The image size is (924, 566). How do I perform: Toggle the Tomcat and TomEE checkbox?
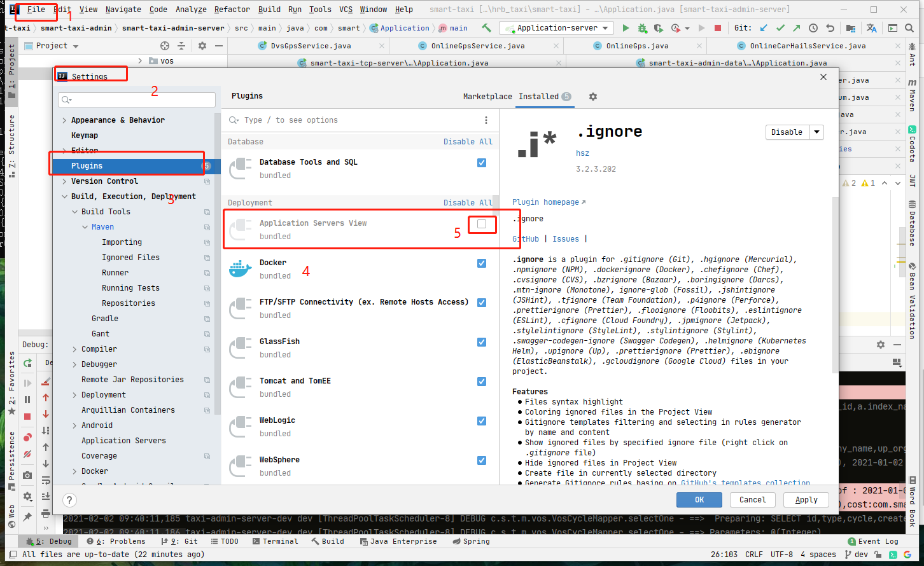(x=482, y=382)
